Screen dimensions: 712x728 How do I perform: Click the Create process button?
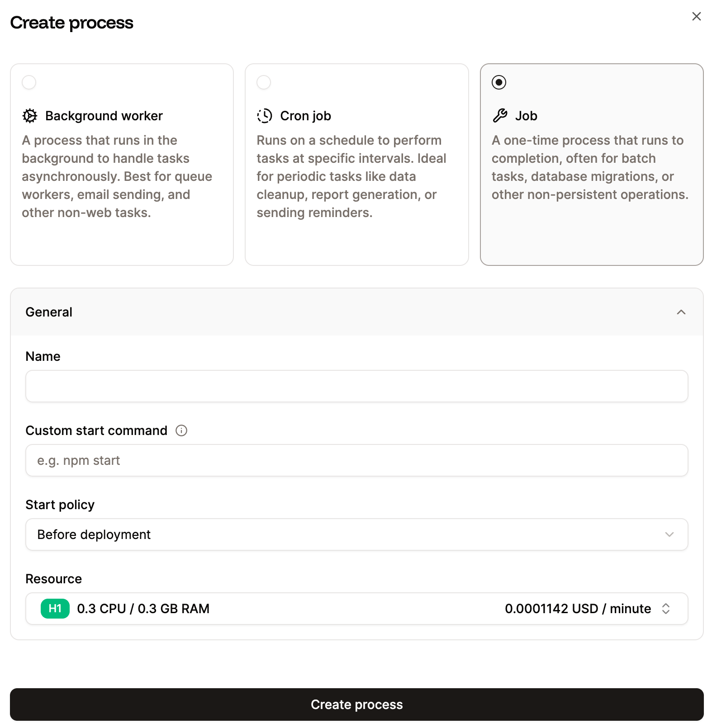coord(356,704)
